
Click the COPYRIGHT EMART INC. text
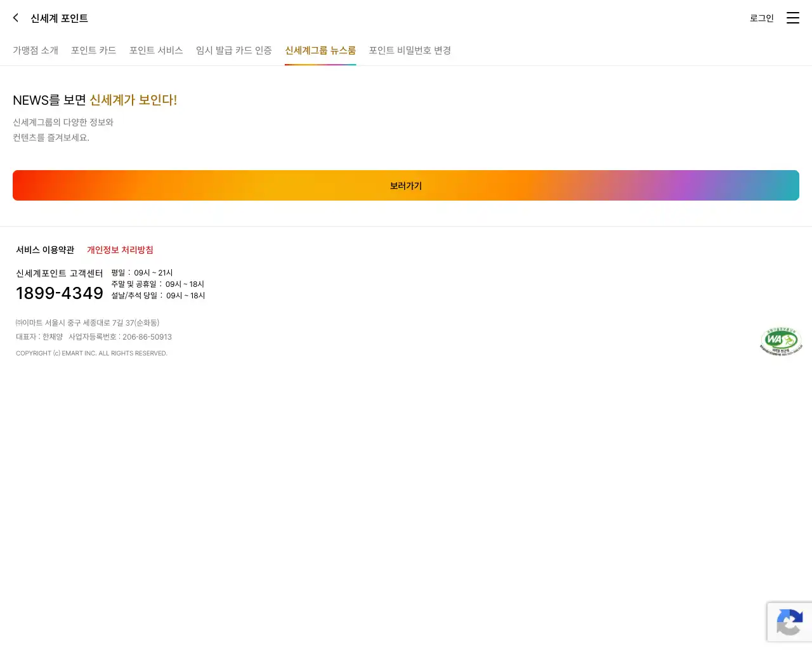coord(91,354)
